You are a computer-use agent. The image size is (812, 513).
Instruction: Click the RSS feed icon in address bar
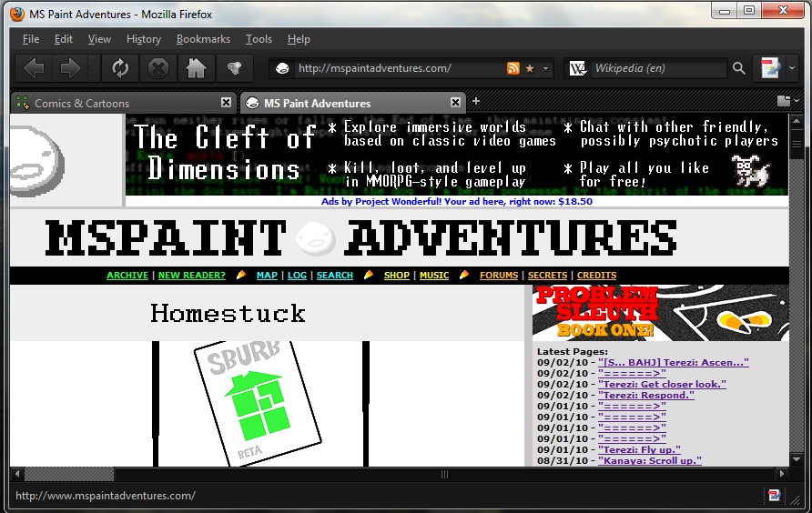(x=513, y=69)
